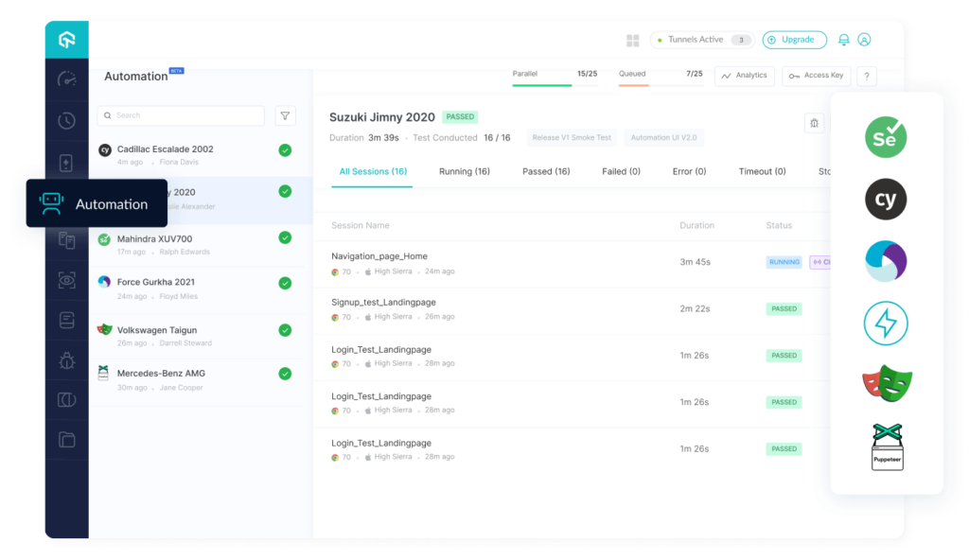Image resolution: width=969 pixels, height=560 pixels.
Task: Click into the Search builds field
Action: (181, 115)
